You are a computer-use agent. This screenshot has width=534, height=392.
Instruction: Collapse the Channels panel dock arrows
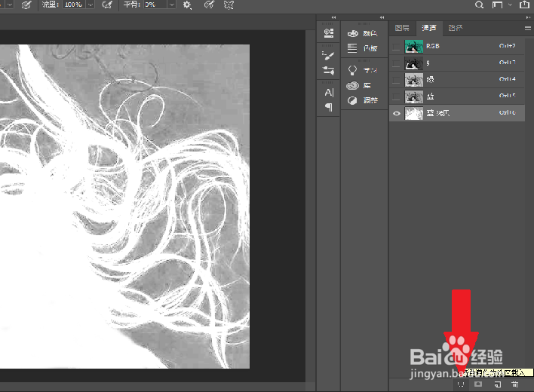coord(528,17)
